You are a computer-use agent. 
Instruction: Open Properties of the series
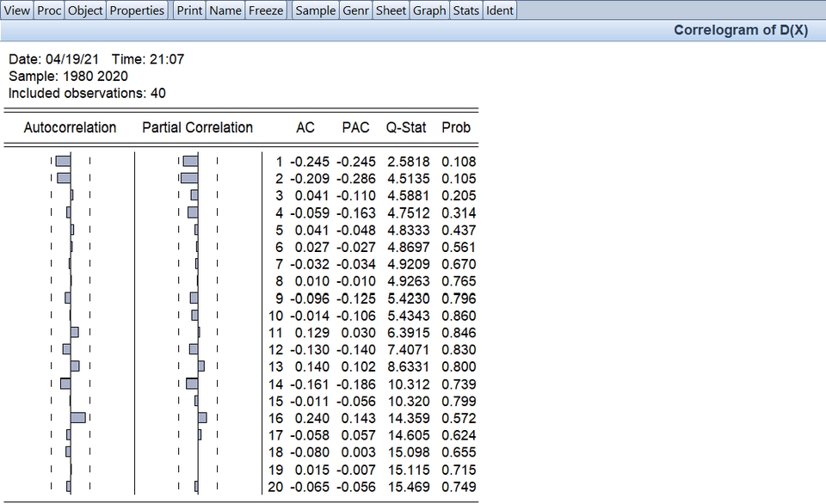coord(137,10)
